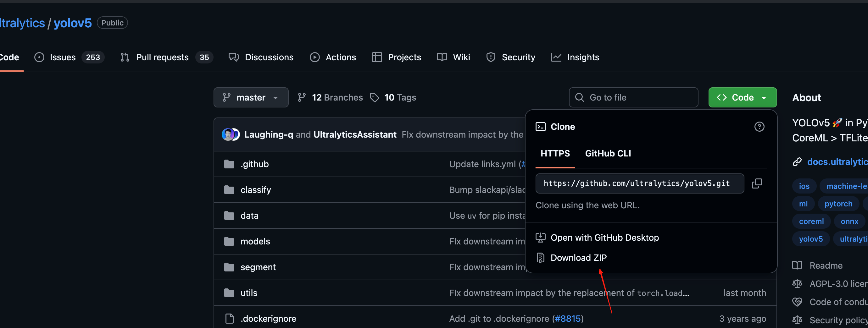Click the file icon beside .dockerignore
The width and height of the screenshot is (868, 328).
(x=229, y=319)
